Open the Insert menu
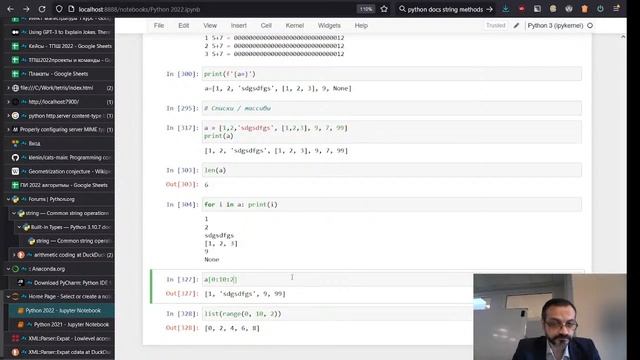Screen dimensions: 640x360 (239, 25)
